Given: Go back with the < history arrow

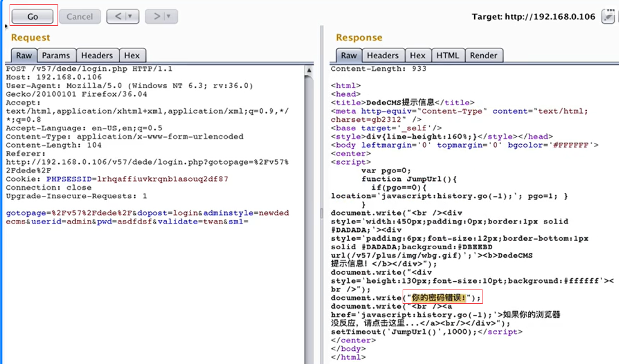Looking at the screenshot, I should point(118,16).
